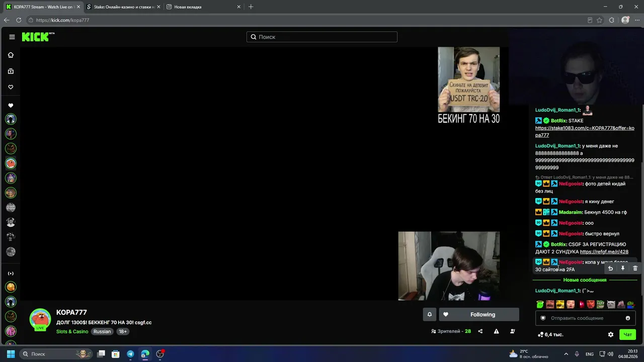Go back in browser history

[x=7, y=20]
